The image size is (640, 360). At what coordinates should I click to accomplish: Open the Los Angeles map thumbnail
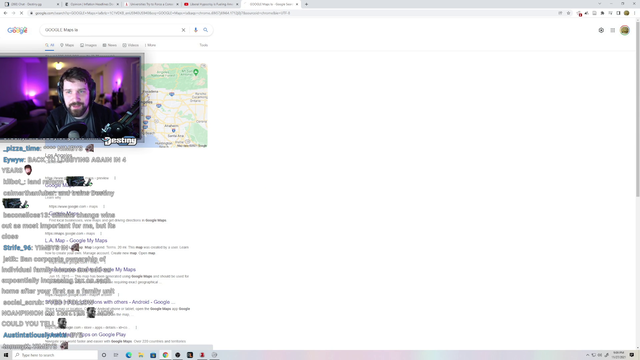point(176,105)
